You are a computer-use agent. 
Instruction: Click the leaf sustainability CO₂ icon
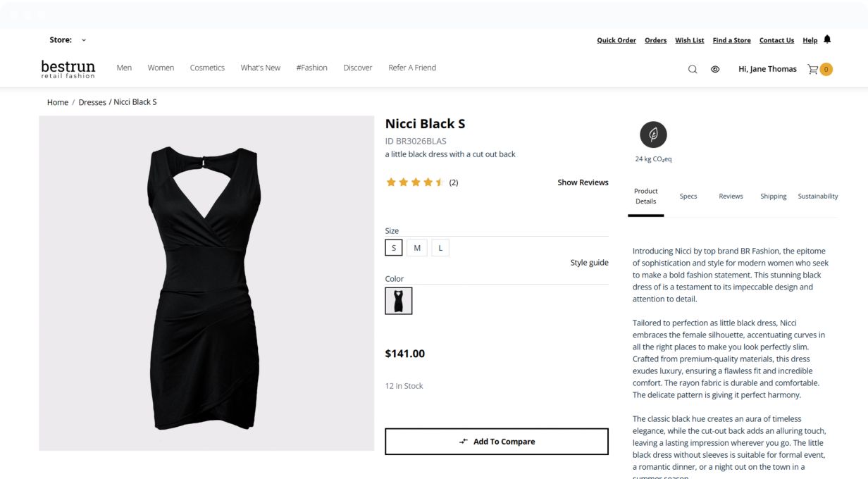pyautogui.click(x=653, y=135)
